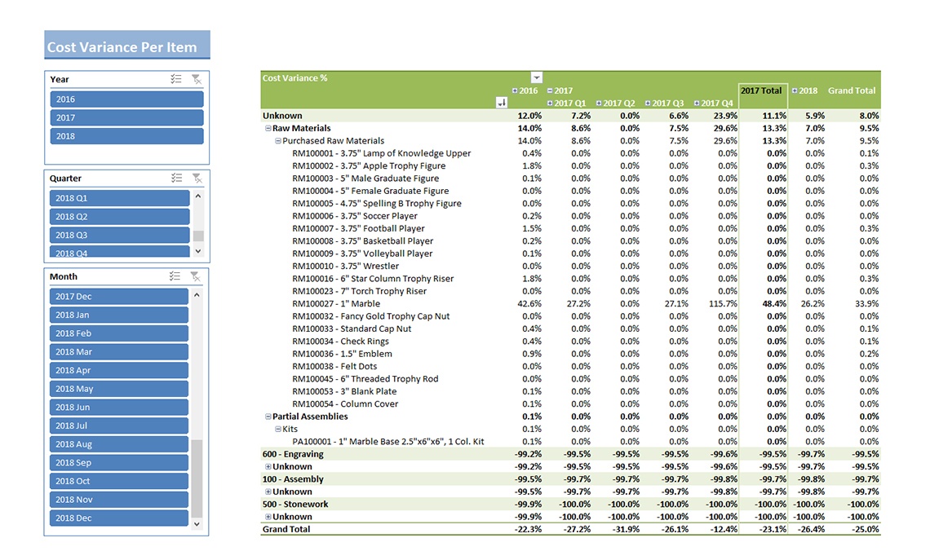Toggle multi-select in Quarter slicer
Image resolution: width=930 pixels, height=560 pixels.
176,178
